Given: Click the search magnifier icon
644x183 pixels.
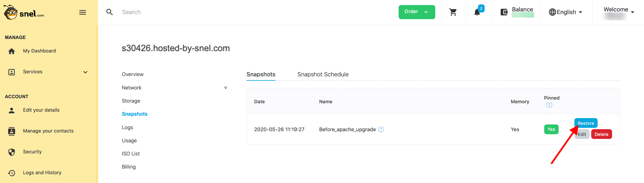Looking at the screenshot, I should tap(110, 12).
